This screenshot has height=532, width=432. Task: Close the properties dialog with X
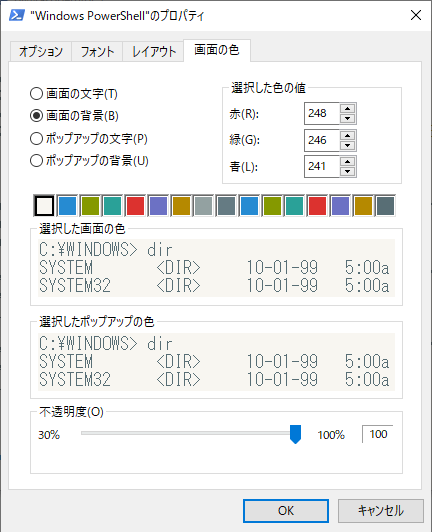416,15
